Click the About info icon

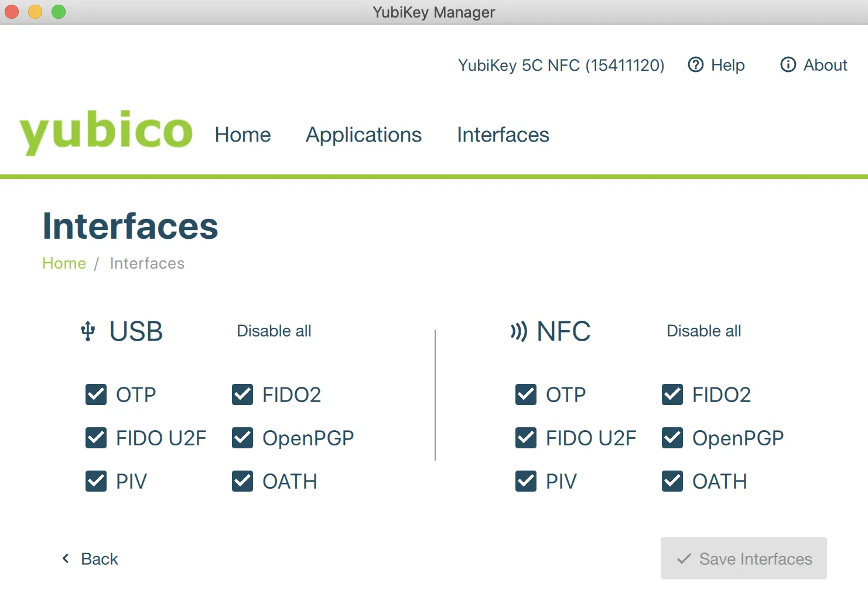(x=788, y=65)
